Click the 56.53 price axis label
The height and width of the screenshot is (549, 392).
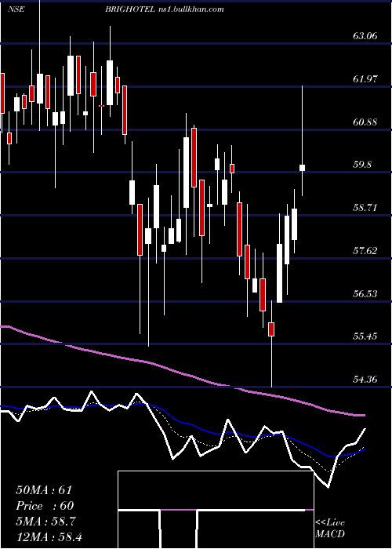(x=365, y=293)
